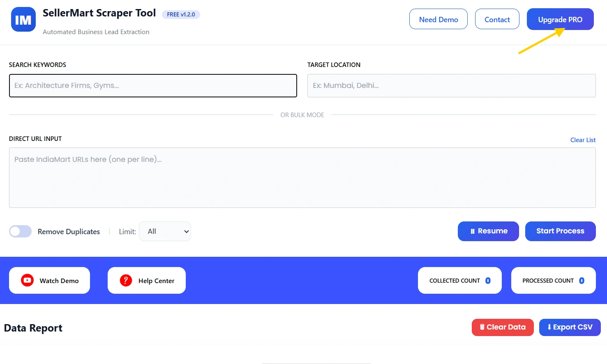Click the IM logo icon
This screenshot has width=607, height=364.
tap(23, 19)
